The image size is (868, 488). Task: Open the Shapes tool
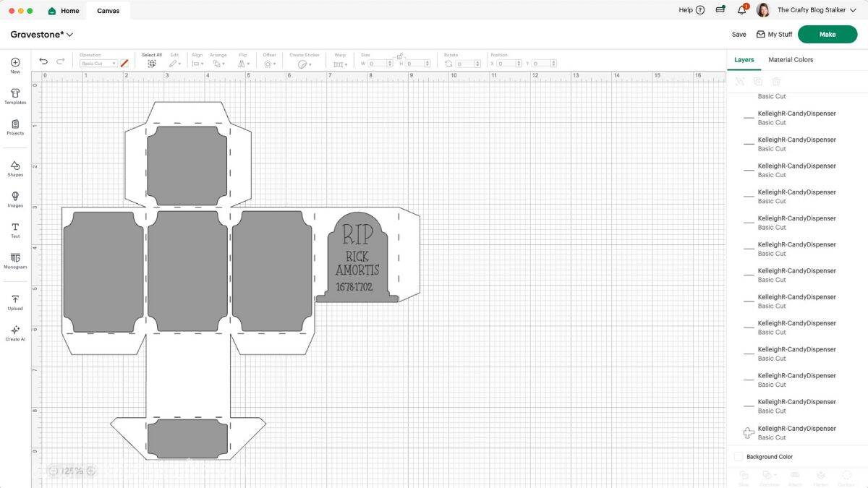coord(15,168)
